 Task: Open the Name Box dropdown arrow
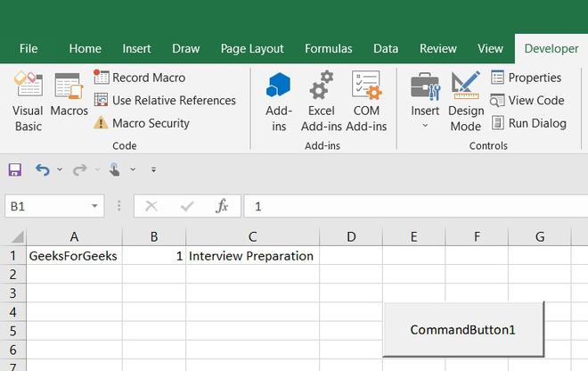pos(94,206)
